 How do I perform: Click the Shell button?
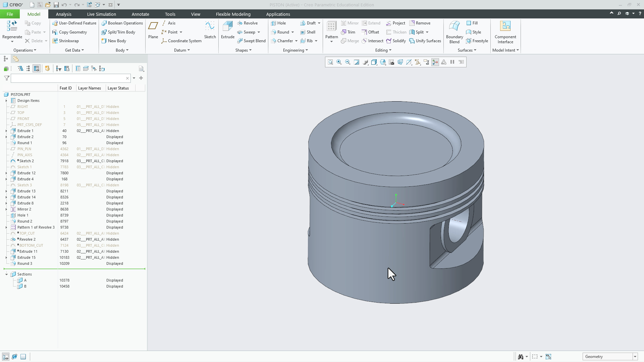(308, 32)
